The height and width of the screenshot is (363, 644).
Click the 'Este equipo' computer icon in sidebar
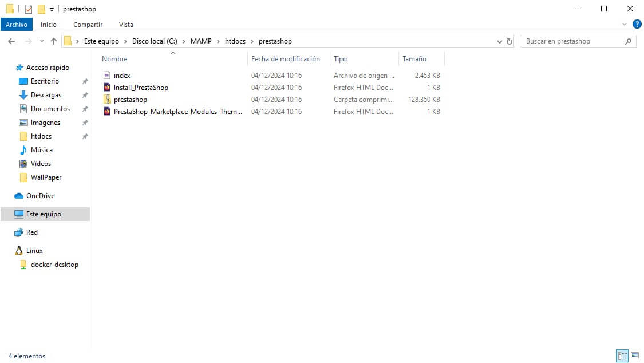19,214
